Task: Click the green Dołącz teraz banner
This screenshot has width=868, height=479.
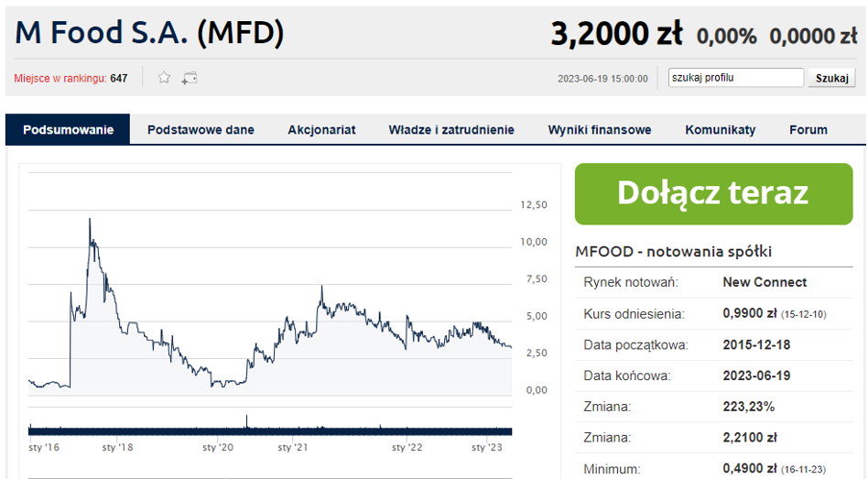Action: click(x=713, y=194)
